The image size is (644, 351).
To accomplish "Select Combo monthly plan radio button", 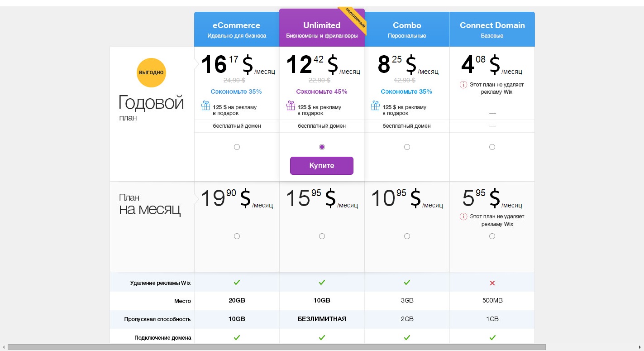I will click(407, 236).
